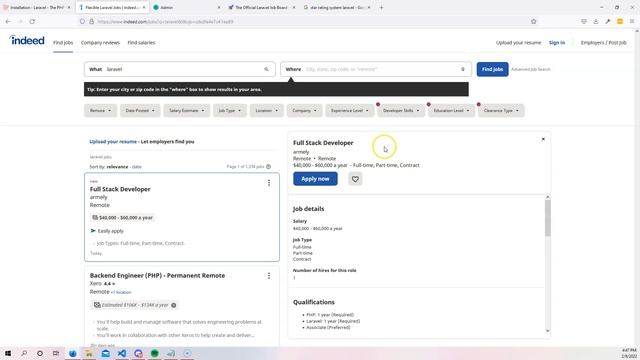This screenshot has height=360, width=640.
Task: Open Visual Studio Code from taskbar
Action: (x=122, y=353)
